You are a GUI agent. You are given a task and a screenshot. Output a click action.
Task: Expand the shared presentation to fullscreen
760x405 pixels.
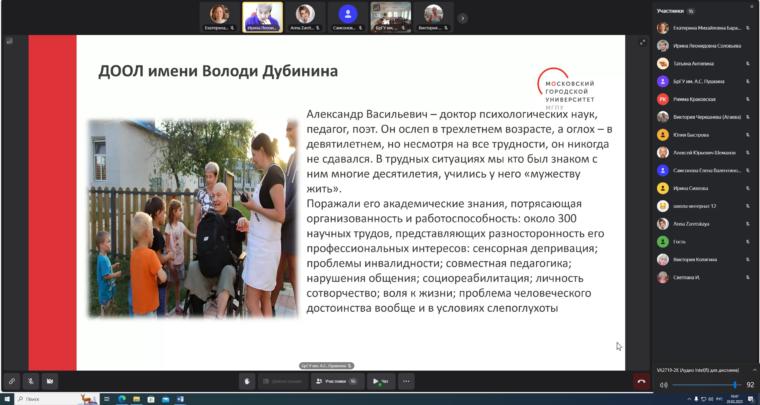[643, 42]
